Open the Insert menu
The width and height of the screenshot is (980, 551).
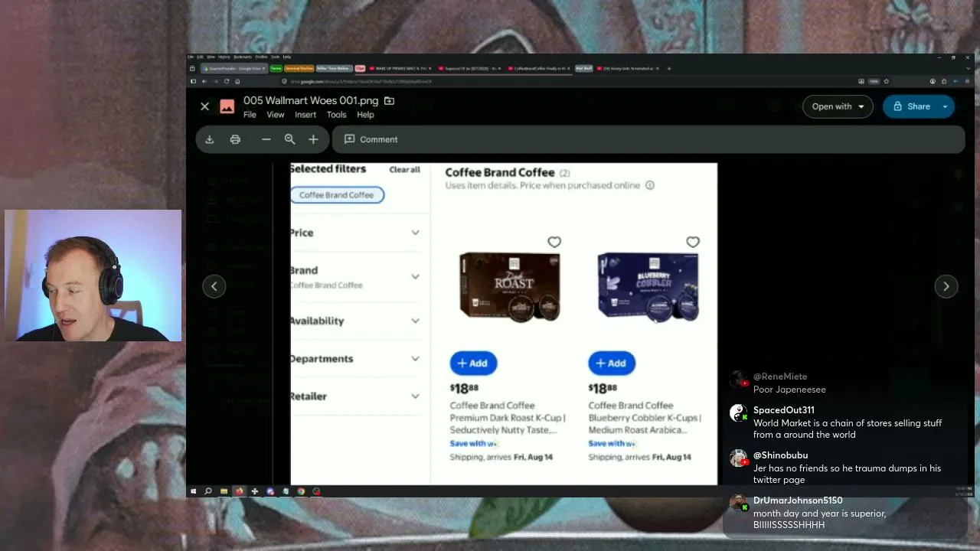(x=305, y=115)
